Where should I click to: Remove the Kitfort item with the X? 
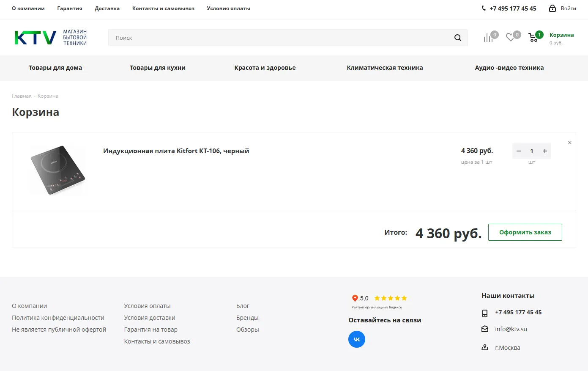[569, 143]
